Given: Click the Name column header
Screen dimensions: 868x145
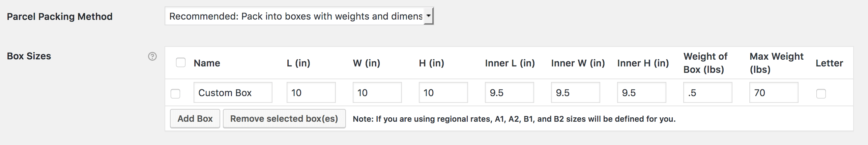Looking at the screenshot, I should tap(207, 63).
